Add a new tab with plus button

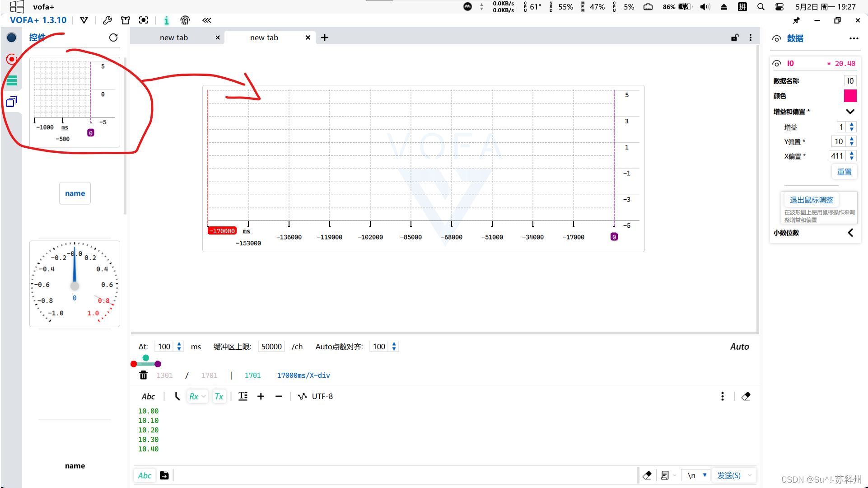[x=325, y=38]
